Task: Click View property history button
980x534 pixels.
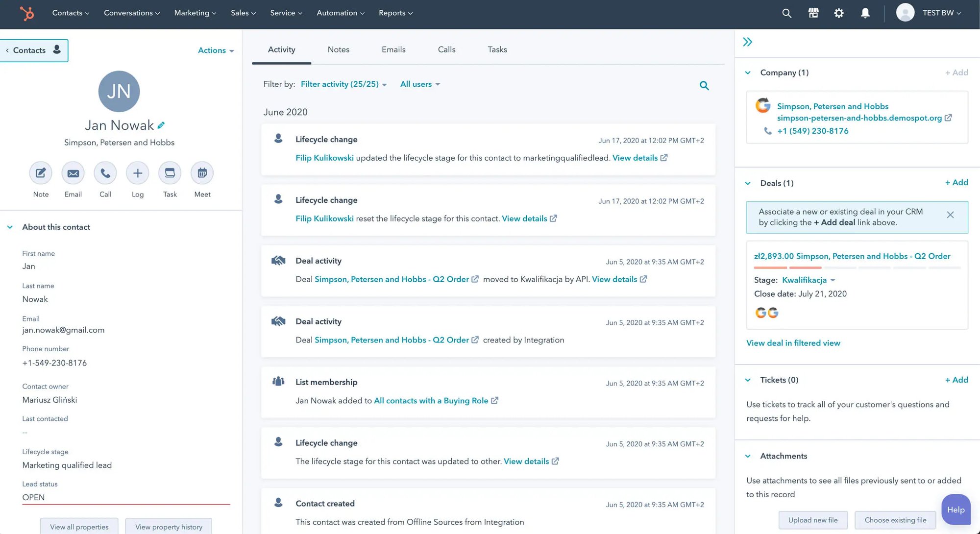Action: 169,526
